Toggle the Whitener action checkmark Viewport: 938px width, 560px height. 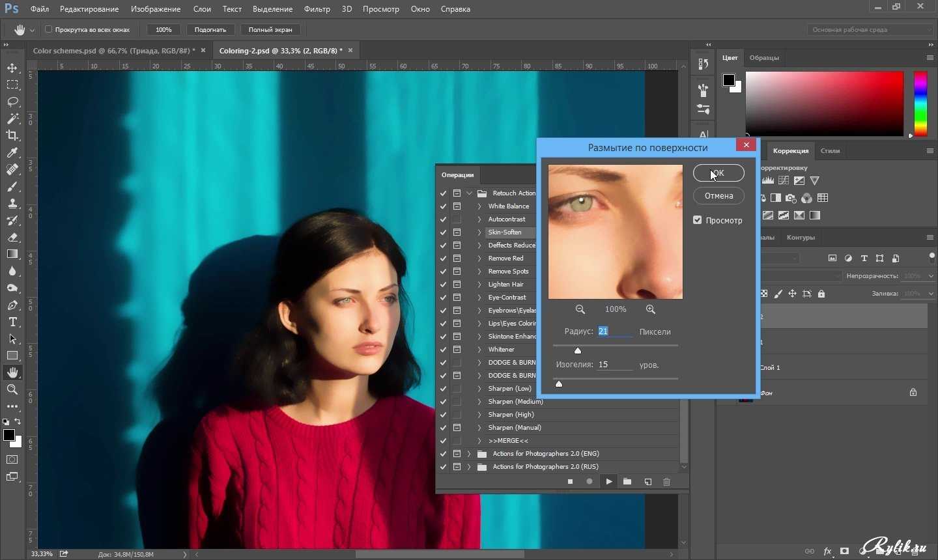[444, 350]
